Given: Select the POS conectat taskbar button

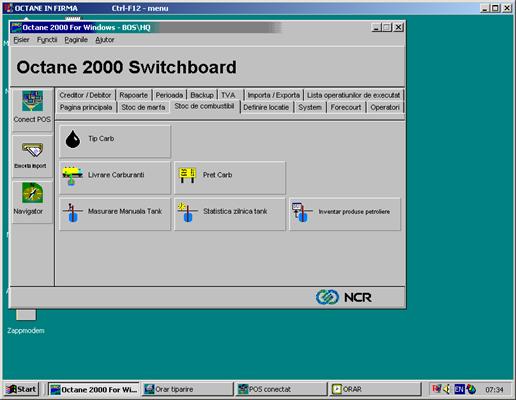Looking at the screenshot, I should click(x=281, y=389).
